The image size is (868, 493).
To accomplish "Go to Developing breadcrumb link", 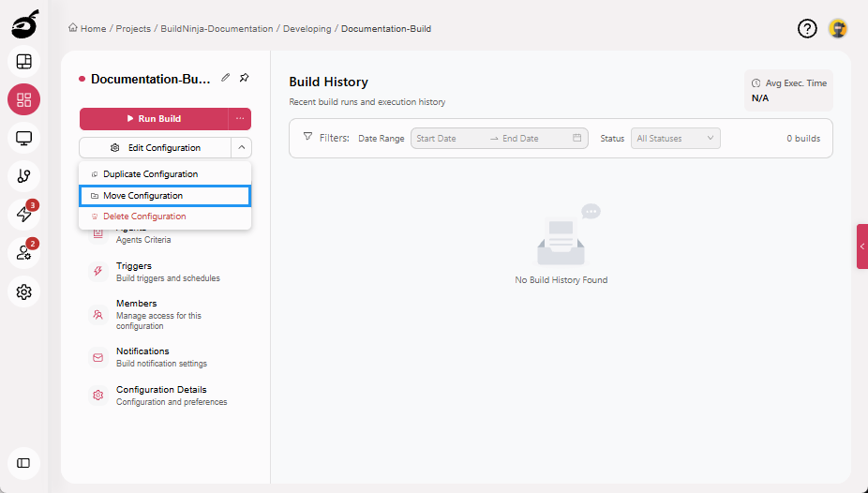I will [307, 28].
